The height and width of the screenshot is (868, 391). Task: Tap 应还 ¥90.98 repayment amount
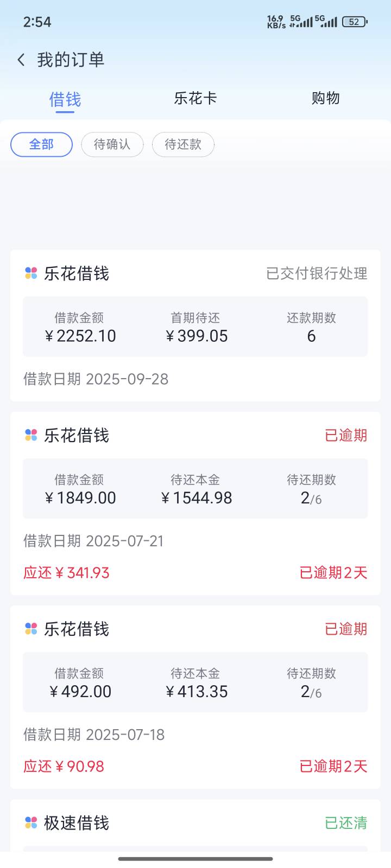coord(64,767)
